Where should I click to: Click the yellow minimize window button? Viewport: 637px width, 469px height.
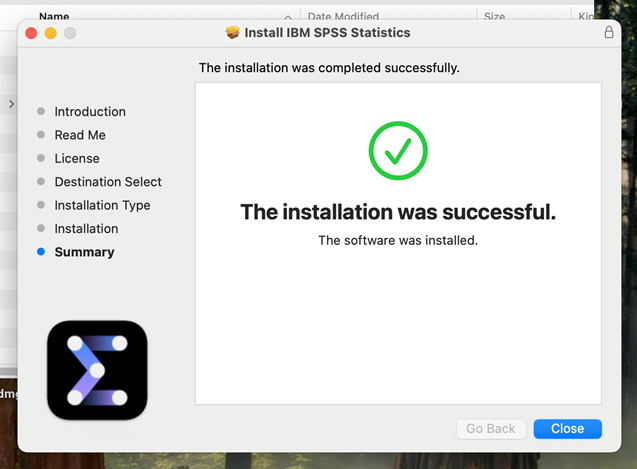click(51, 33)
